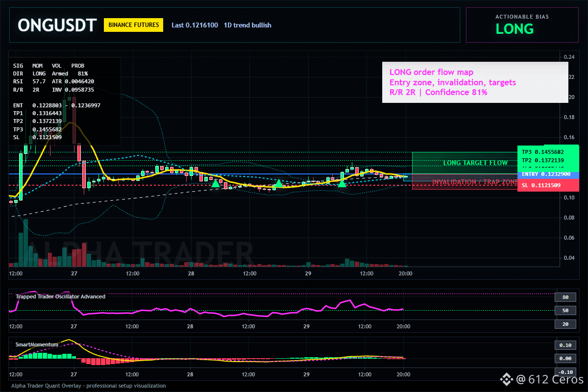Click the SmartMomentum panel title
The image size is (588, 392).
[37, 344]
